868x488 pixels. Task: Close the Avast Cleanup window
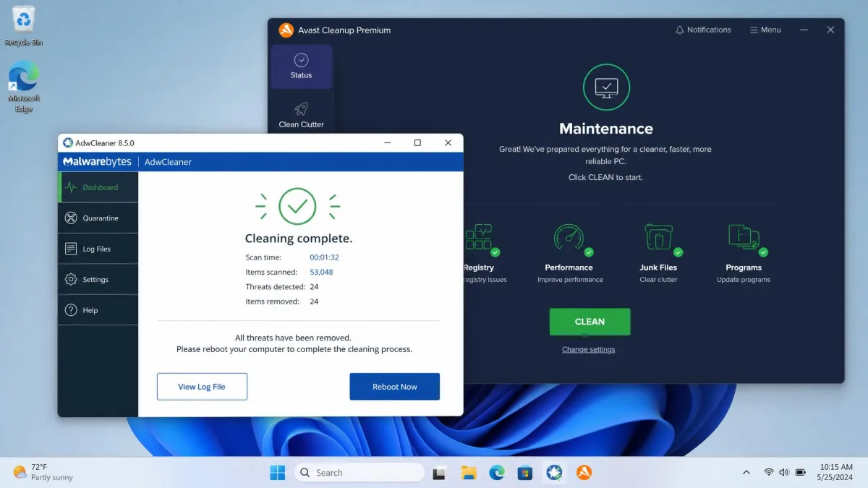(830, 30)
